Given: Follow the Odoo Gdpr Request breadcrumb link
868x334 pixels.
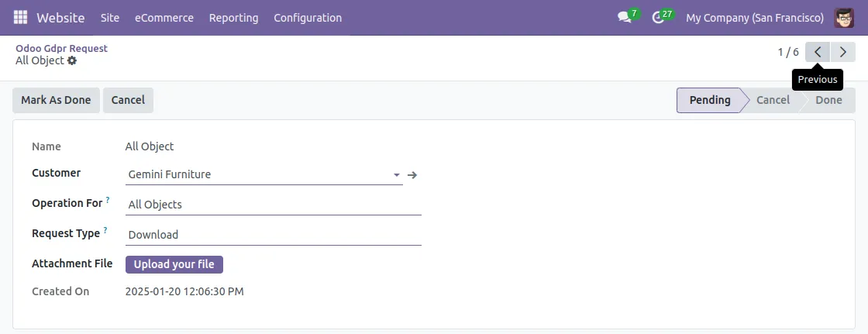Looking at the screenshot, I should [x=61, y=48].
